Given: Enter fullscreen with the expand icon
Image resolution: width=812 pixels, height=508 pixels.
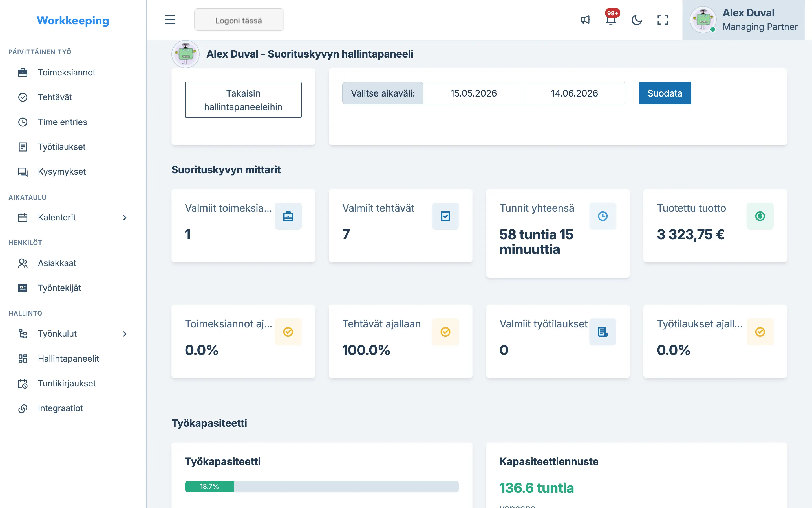Looking at the screenshot, I should pos(662,19).
